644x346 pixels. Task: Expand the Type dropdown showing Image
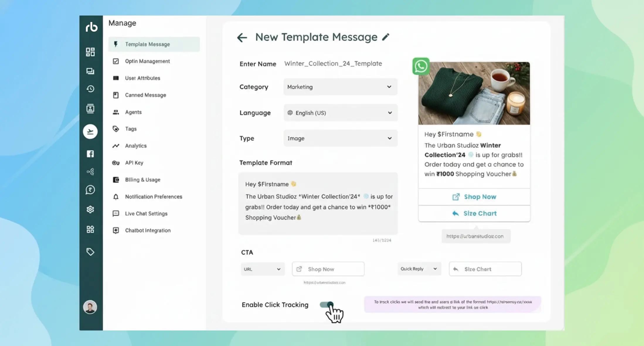(340, 138)
